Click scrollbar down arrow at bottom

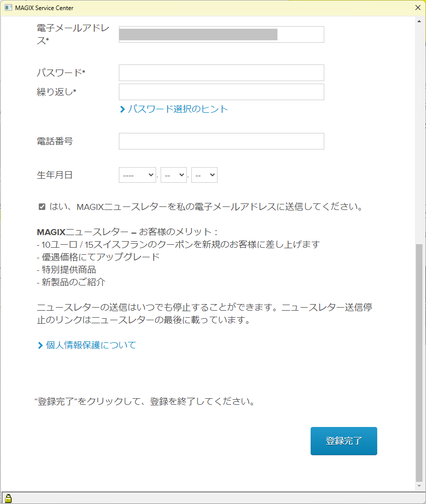(419, 486)
